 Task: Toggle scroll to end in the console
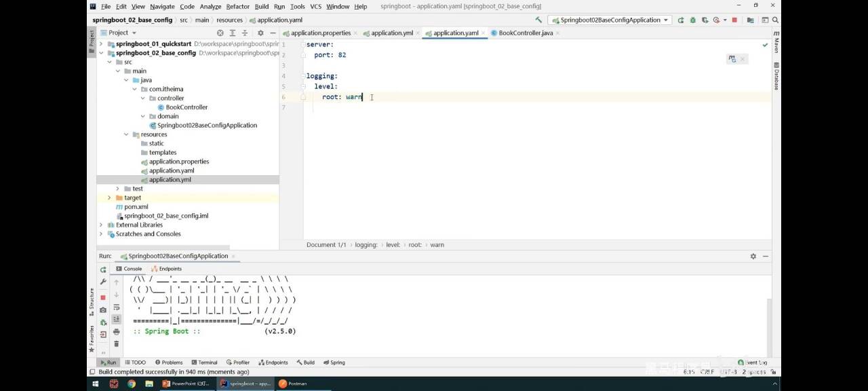117,319
